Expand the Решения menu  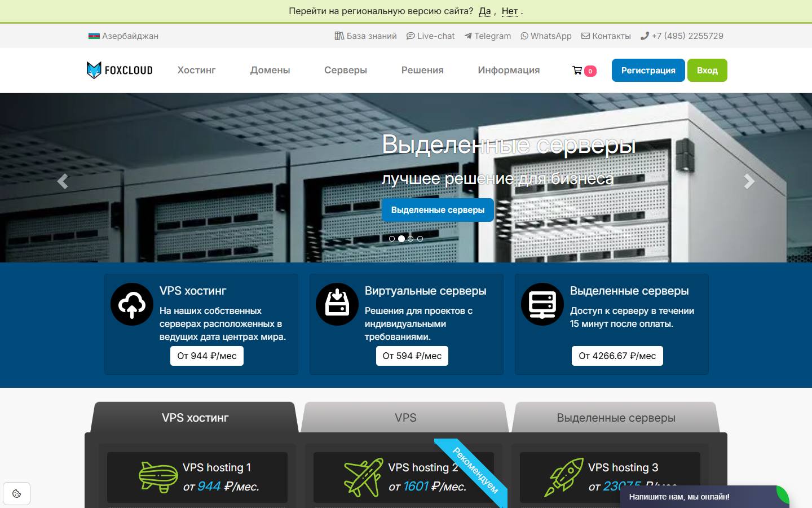(x=422, y=70)
